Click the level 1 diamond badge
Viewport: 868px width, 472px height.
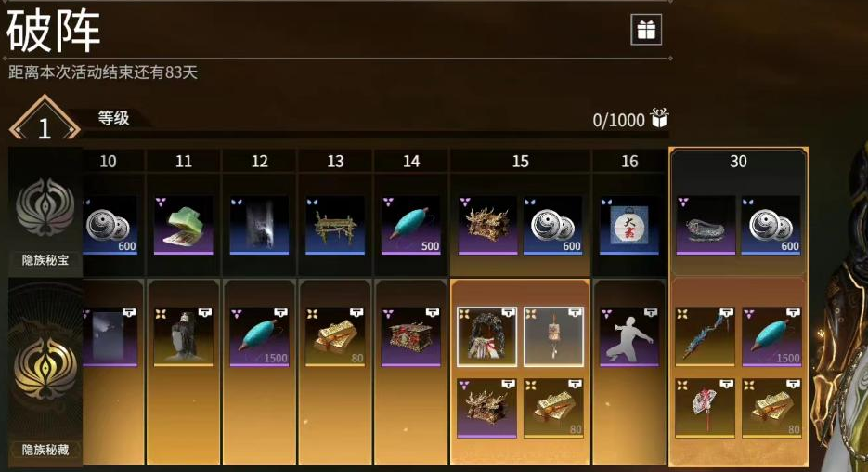[x=45, y=119]
